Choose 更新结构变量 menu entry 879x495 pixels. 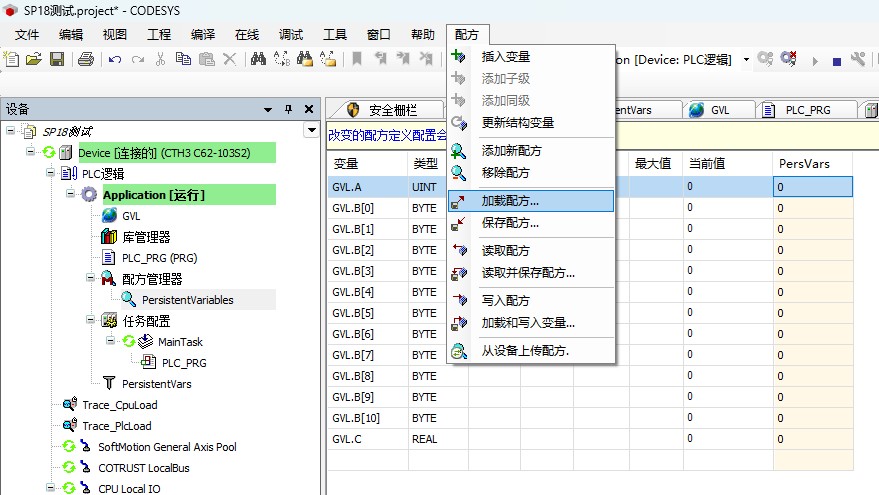[x=531, y=123]
